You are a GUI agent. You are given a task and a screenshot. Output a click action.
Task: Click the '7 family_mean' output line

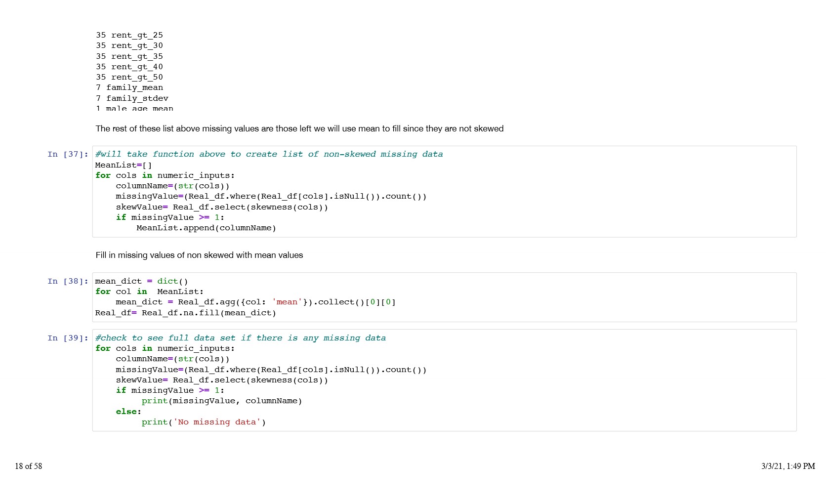point(129,87)
